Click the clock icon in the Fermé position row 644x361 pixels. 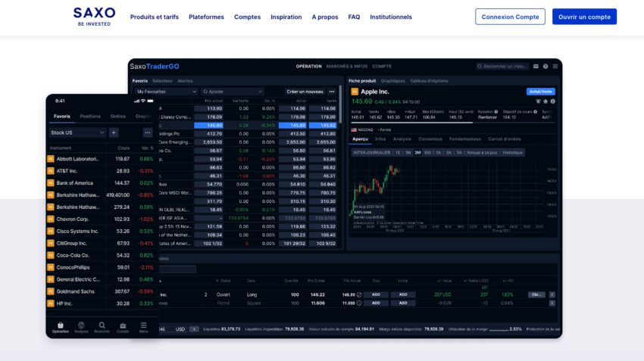pos(359,303)
